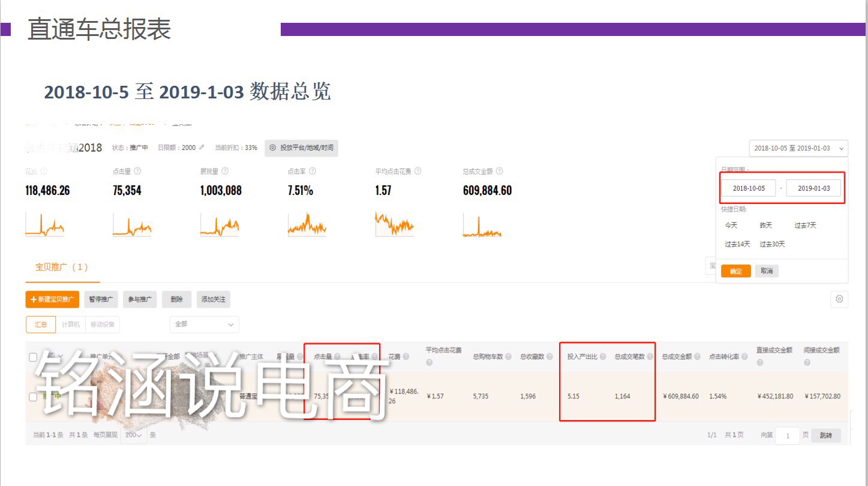This screenshot has height=486, width=868.
Task: Choose quick date 昨天
Action: [766, 226]
